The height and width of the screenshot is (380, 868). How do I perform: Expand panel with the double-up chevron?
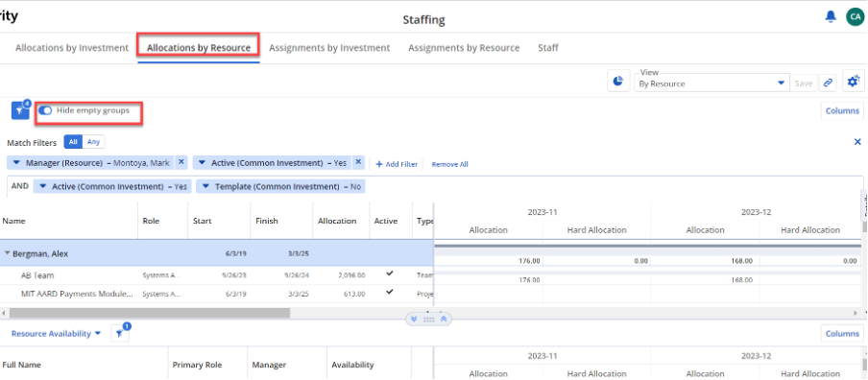[x=444, y=320]
